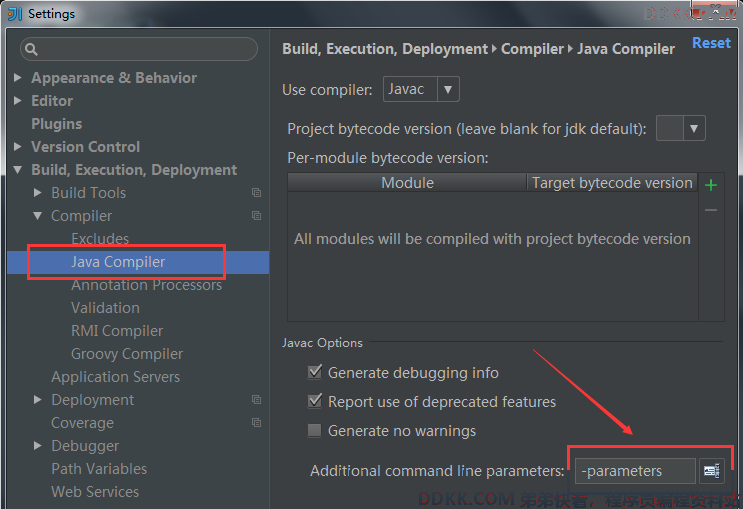
Task: Open the expand parameters field icon
Action: 711,471
